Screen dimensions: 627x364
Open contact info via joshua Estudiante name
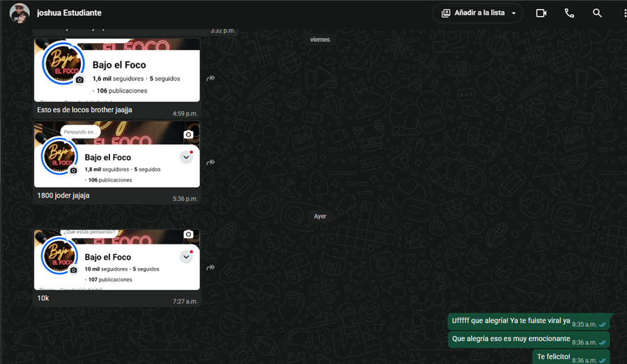coord(69,13)
